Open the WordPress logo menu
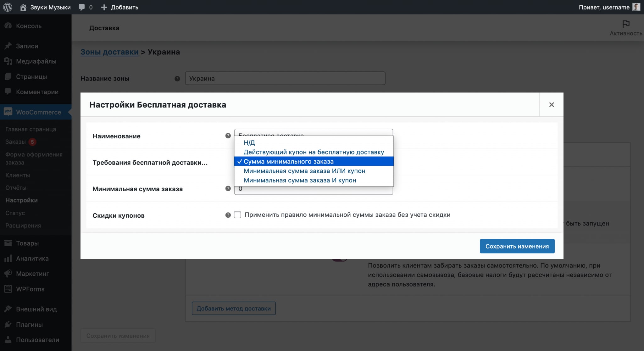Image resolution: width=644 pixels, height=351 pixels. 8,7
